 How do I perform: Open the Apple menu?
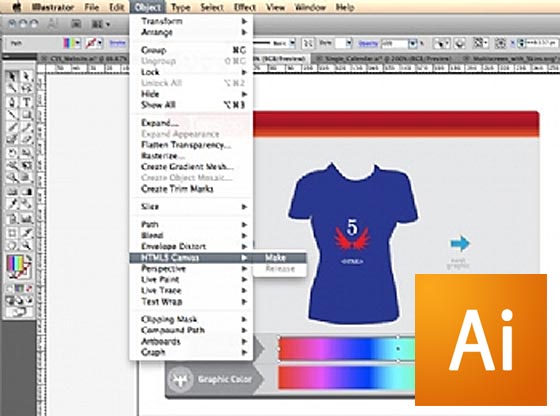pos(16,7)
